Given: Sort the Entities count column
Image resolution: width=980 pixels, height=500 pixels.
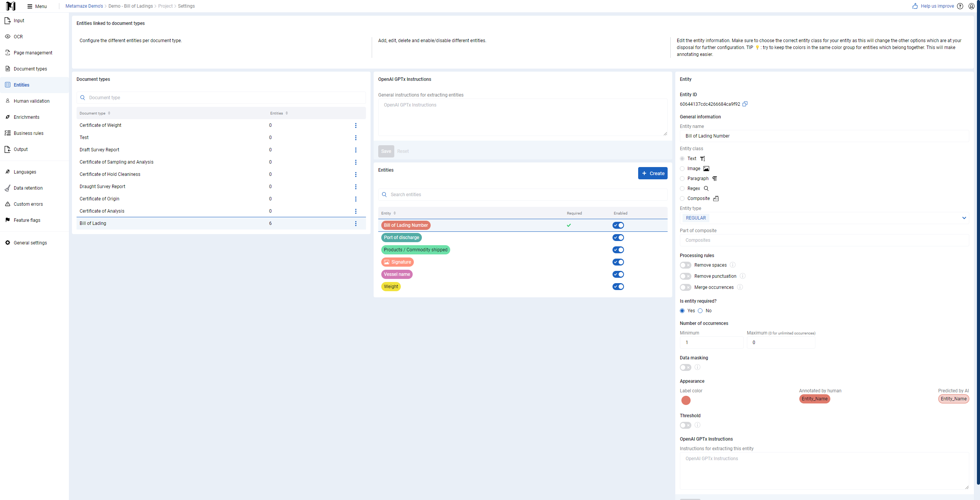Looking at the screenshot, I should click(287, 113).
